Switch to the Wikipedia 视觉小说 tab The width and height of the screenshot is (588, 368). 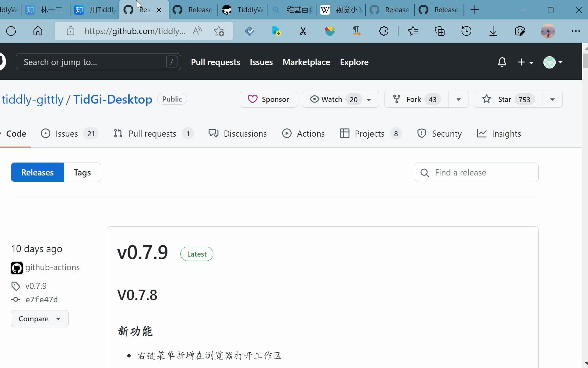tap(341, 10)
